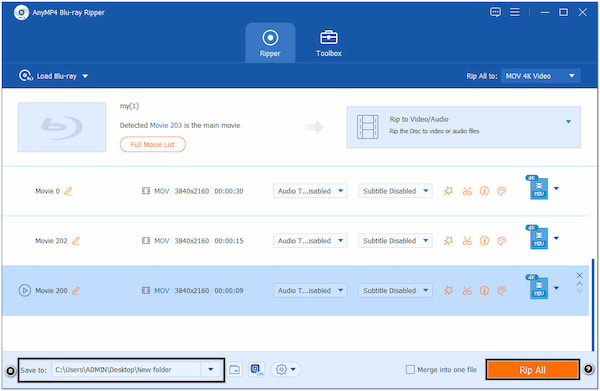The width and height of the screenshot is (600, 391).
Task: Open the Rip All to MOV 4K Video dropdown
Action: coord(540,76)
